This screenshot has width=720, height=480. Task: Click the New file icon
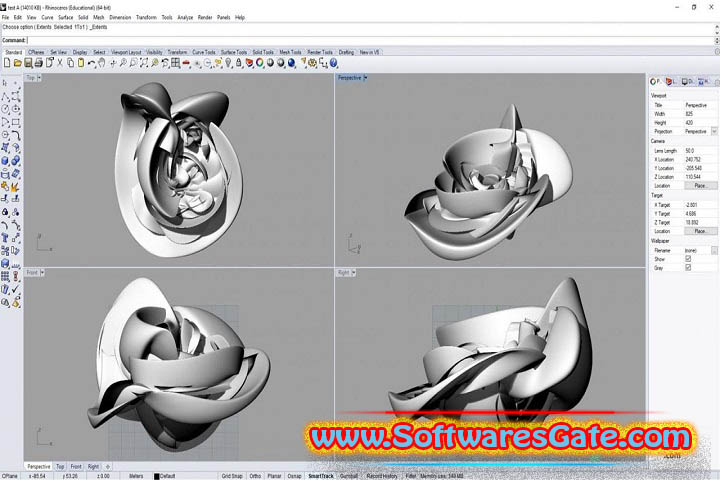coord(7,63)
